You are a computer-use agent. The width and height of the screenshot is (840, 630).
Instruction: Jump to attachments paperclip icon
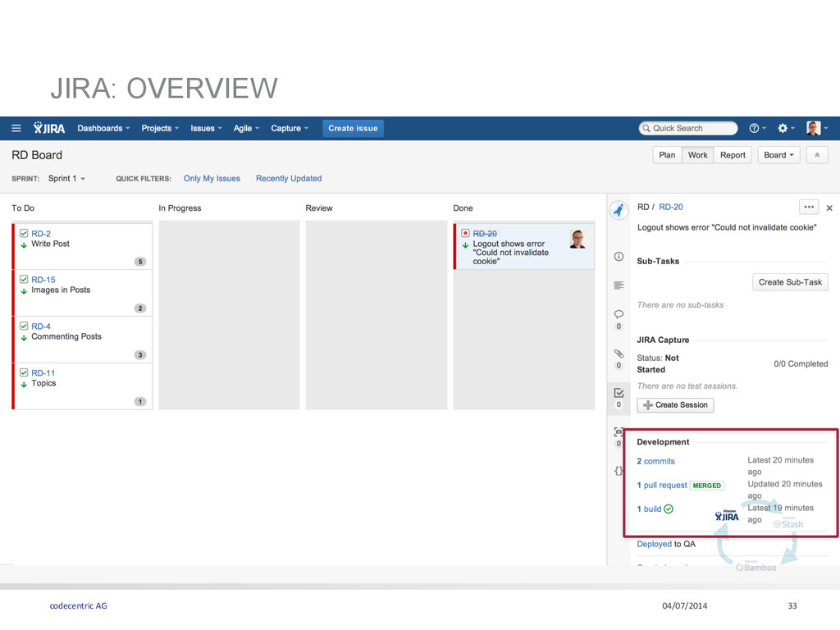(619, 354)
